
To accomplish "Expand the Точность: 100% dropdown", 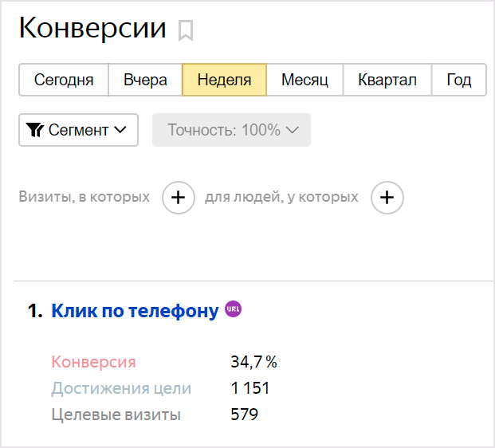I will pyautogui.click(x=231, y=130).
